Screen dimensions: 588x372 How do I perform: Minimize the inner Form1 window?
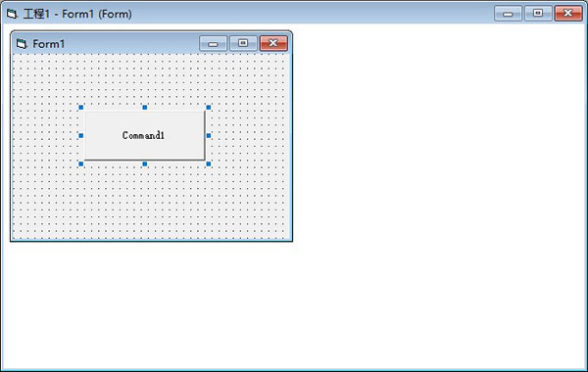(213, 43)
